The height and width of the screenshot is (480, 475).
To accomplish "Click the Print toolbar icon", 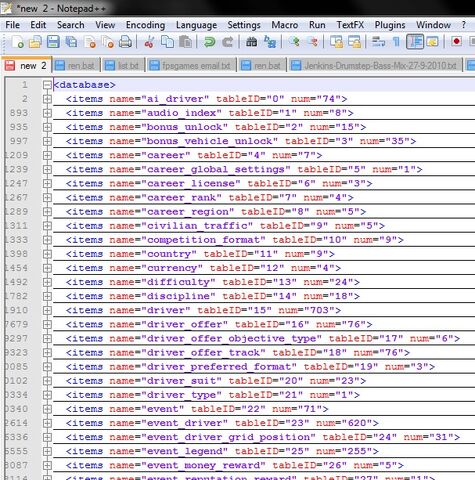I will pos(125,42).
